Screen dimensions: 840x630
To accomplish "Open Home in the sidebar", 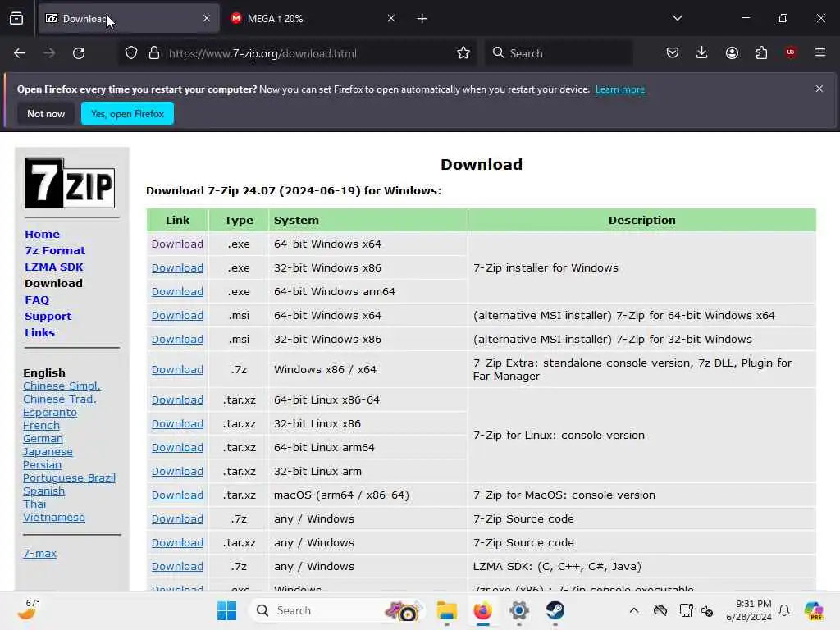I will (43, 234).
